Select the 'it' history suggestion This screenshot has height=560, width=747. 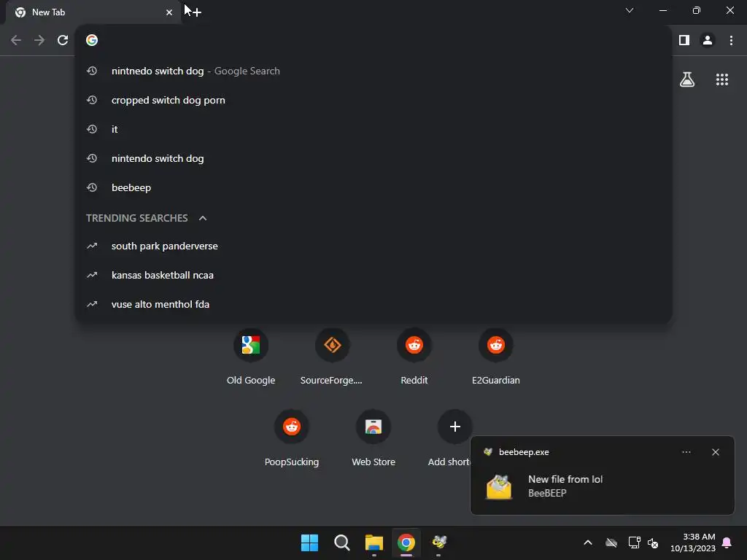pyautogui.click(x=373, y=129)
